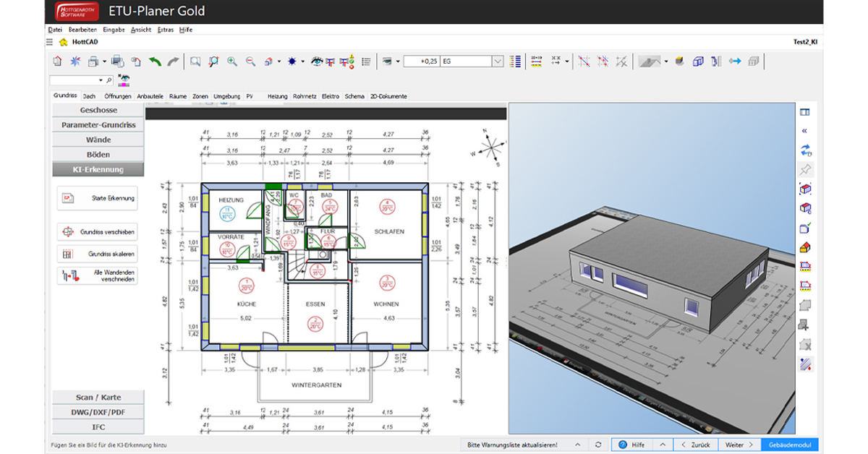Click the Zurück button
Screen dimensions: 868x454
pyautogui.click(x=695, y=445)
